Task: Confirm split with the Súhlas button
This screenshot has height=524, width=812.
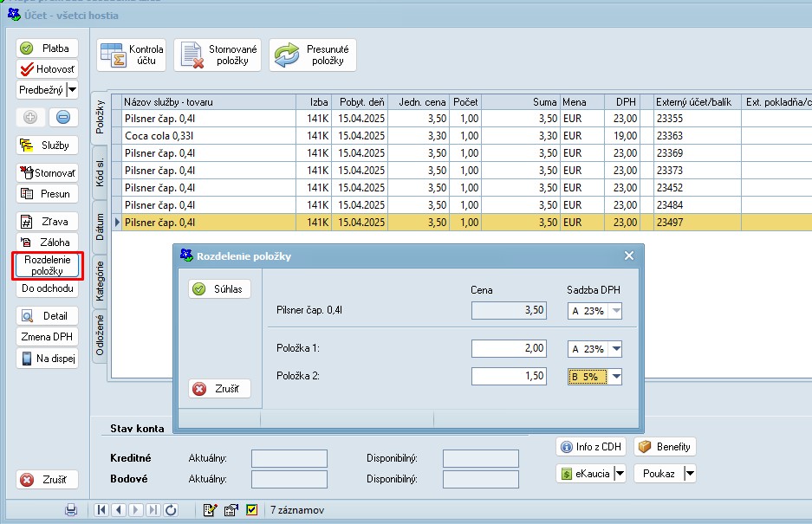Action: point(220,288)
